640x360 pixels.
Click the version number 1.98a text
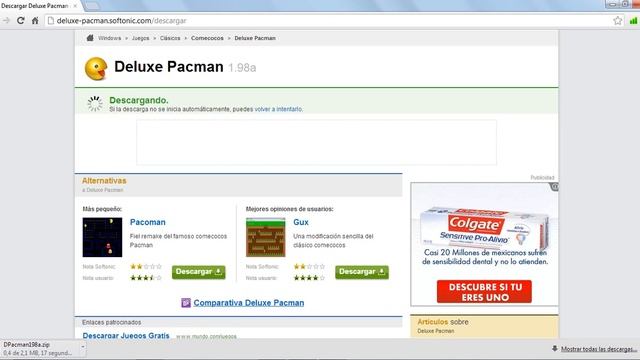point(242,68)
